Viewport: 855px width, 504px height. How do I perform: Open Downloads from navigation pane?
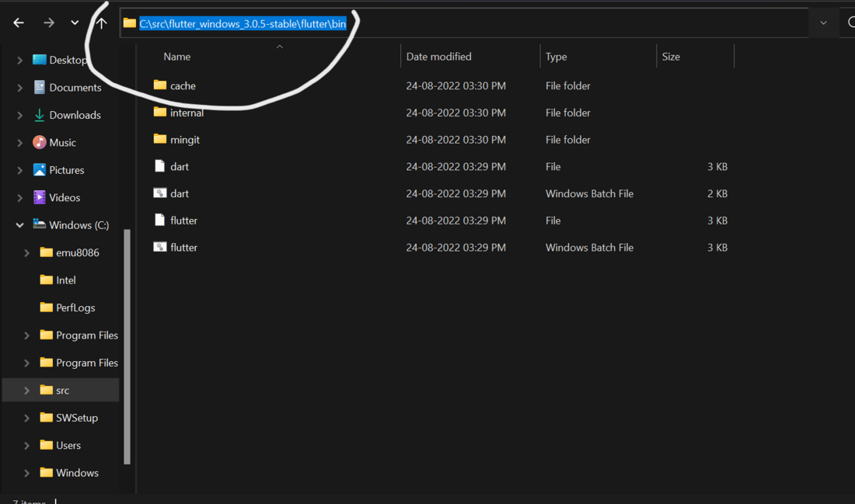pyautogui.click(x=75, y=115)
